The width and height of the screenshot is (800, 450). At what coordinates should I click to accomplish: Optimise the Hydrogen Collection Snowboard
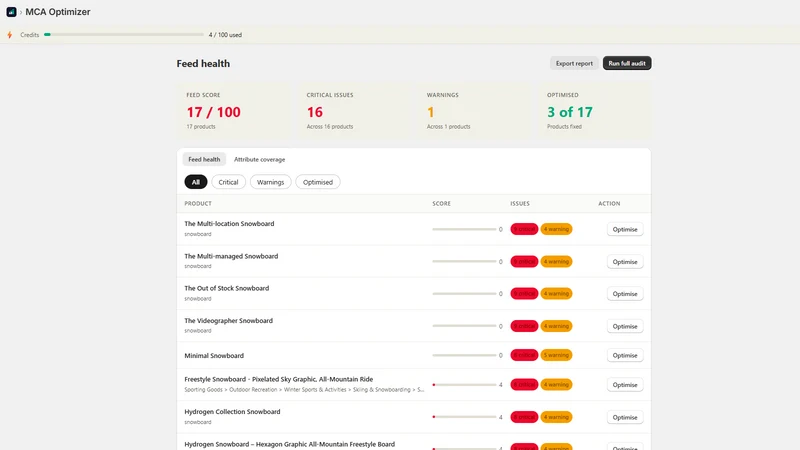click(624, 417)
